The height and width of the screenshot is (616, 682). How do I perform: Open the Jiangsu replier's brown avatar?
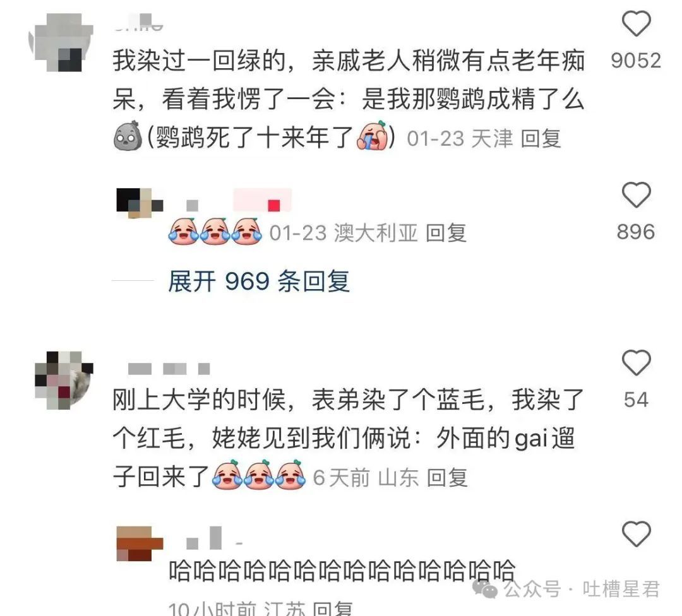pos(140,544)
